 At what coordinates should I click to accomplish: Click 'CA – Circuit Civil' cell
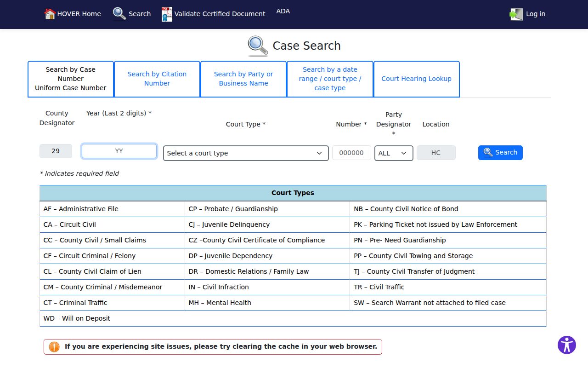click(112, 224)
